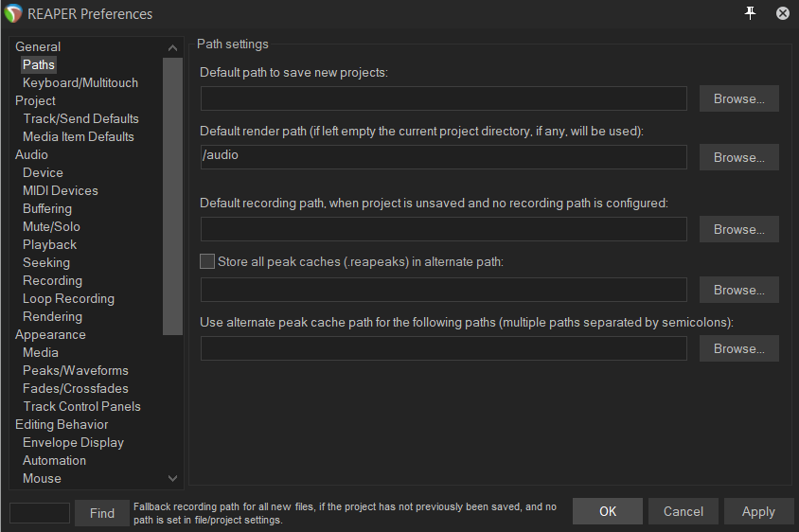Viewport: 799px width, 532px height.
Task: Click the preferences search text box
Action: [40, 513]
